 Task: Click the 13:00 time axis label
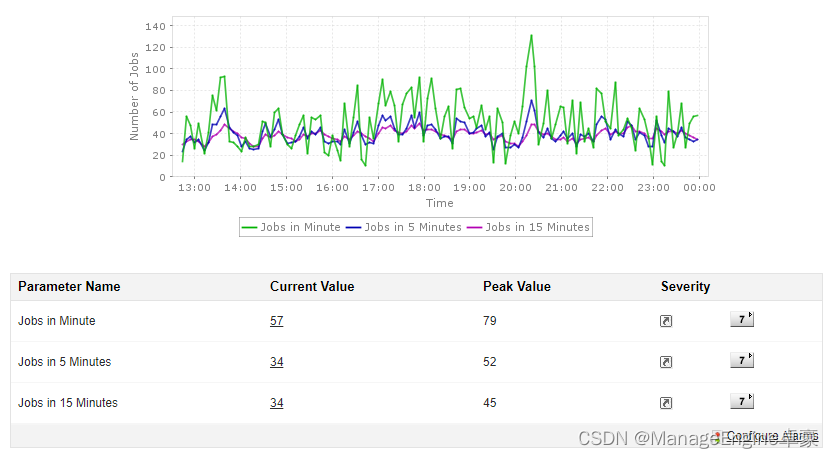tap(194, 188)
